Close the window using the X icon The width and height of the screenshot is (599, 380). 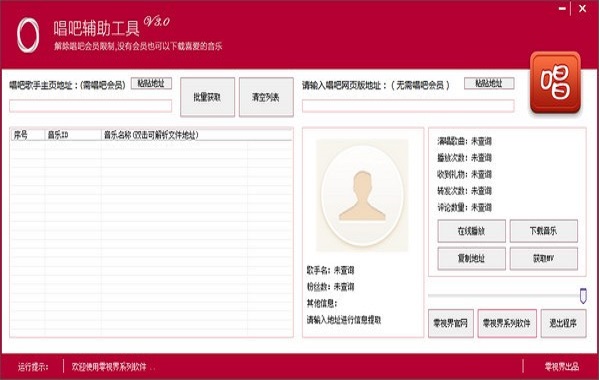(583, 8)
